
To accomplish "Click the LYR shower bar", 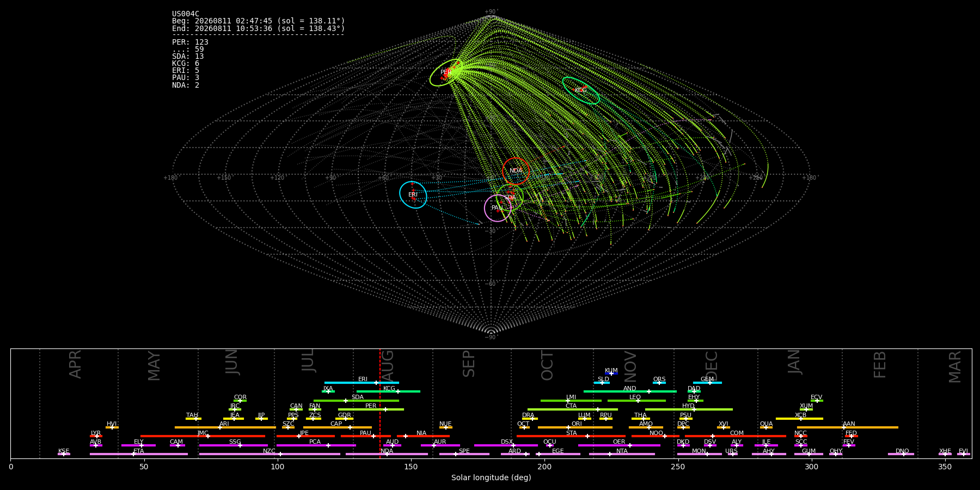I will (96, 436).
